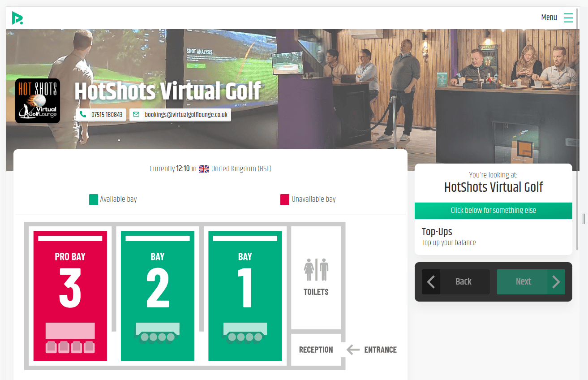
Task: Select Bay 1 on the floor plan
Action: pyautogui.click(x=245, y=296)
